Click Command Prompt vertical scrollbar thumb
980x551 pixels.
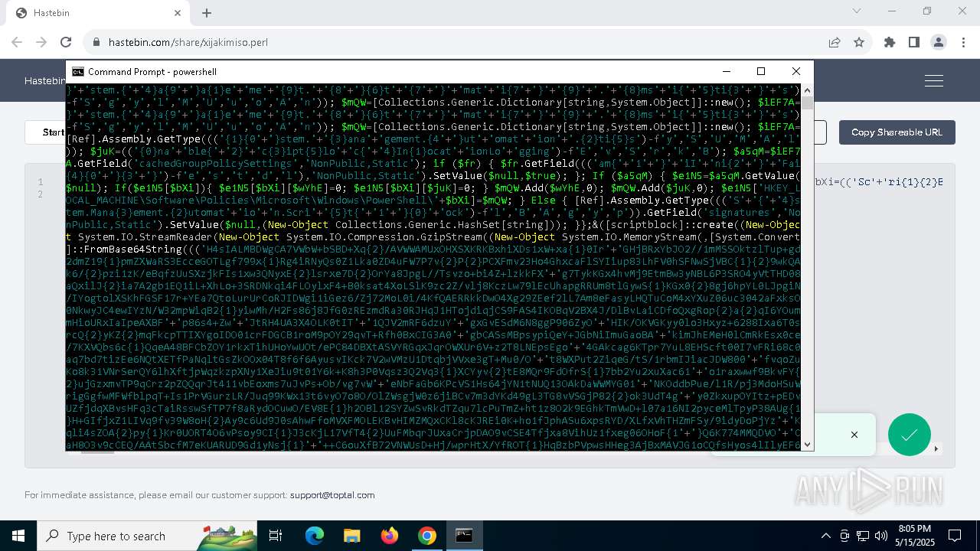[x=807, y=103]
